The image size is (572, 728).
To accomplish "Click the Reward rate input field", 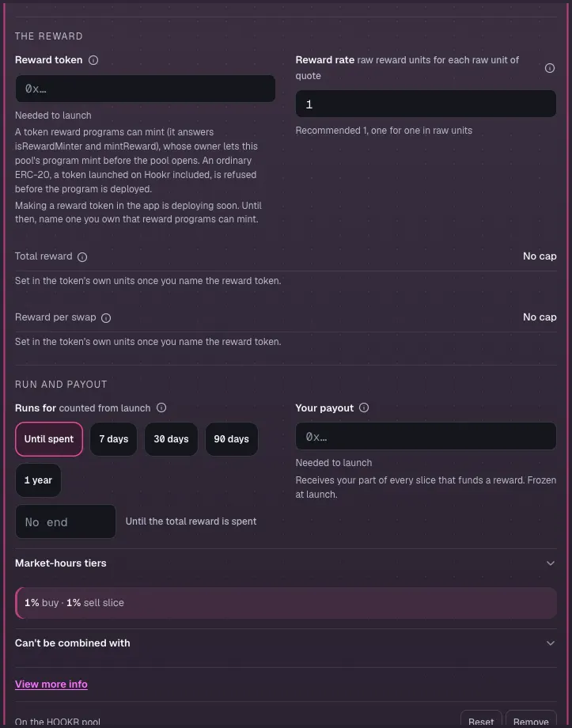I will tap(426, 104).
